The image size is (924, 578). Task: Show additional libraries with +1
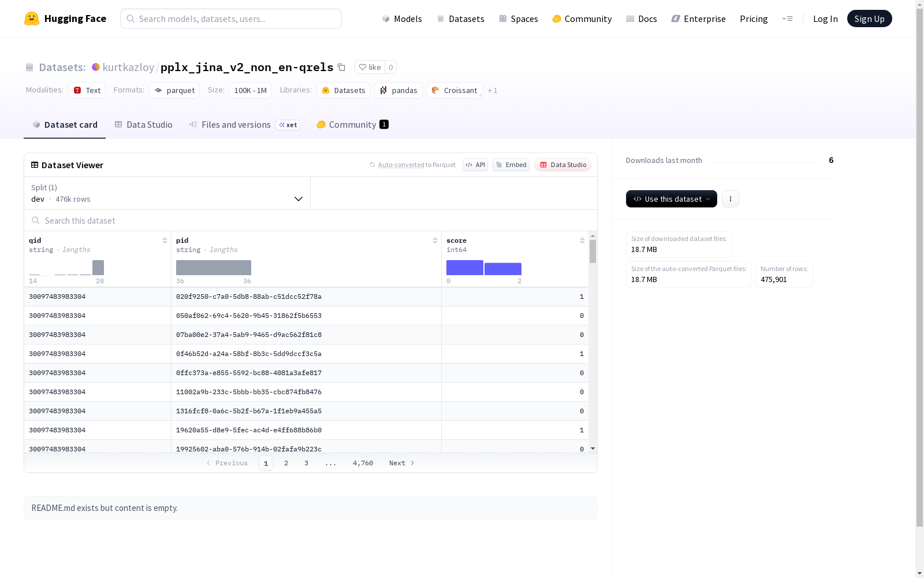(x=493, y=90)
